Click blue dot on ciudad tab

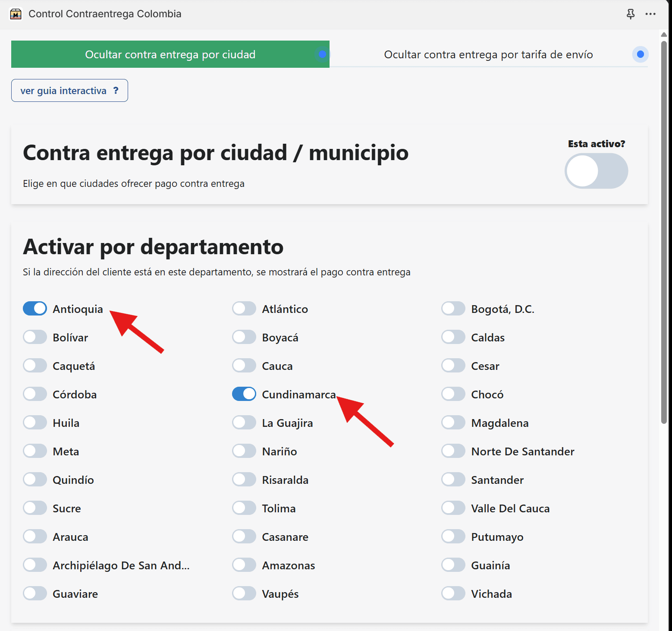pyautogui.click(x=322, y=54)
